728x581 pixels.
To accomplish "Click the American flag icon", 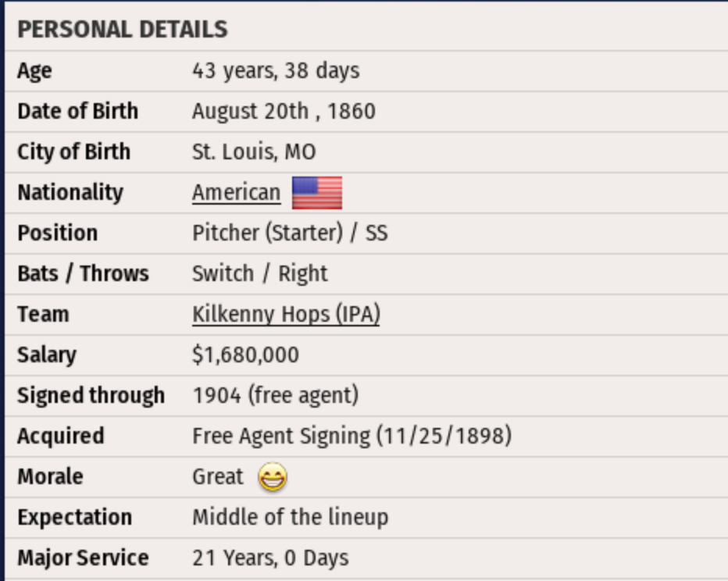I will pos(316,193).
